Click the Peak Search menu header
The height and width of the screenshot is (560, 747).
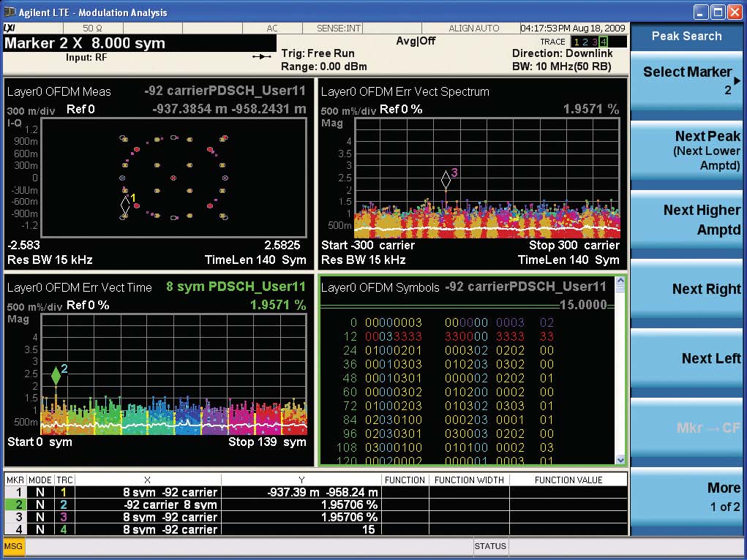point(686,36)
